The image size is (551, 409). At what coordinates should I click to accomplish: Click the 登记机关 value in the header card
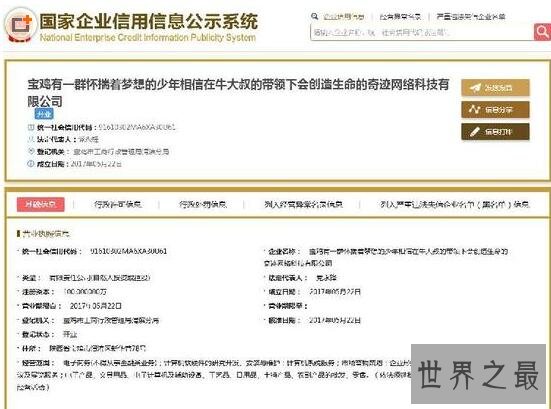(x=121, y=151)
